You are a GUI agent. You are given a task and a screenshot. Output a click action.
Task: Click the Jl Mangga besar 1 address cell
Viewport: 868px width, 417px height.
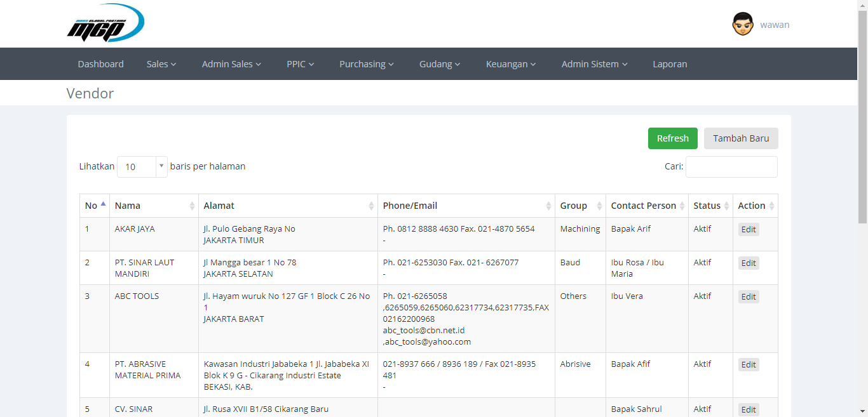click(288, 268)
